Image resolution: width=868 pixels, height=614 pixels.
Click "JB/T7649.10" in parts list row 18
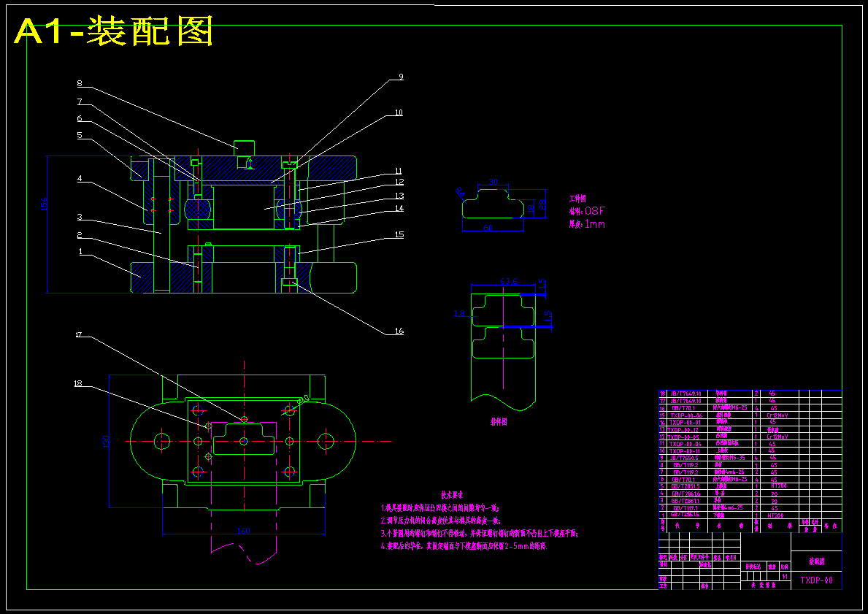(x=686, y=394)
